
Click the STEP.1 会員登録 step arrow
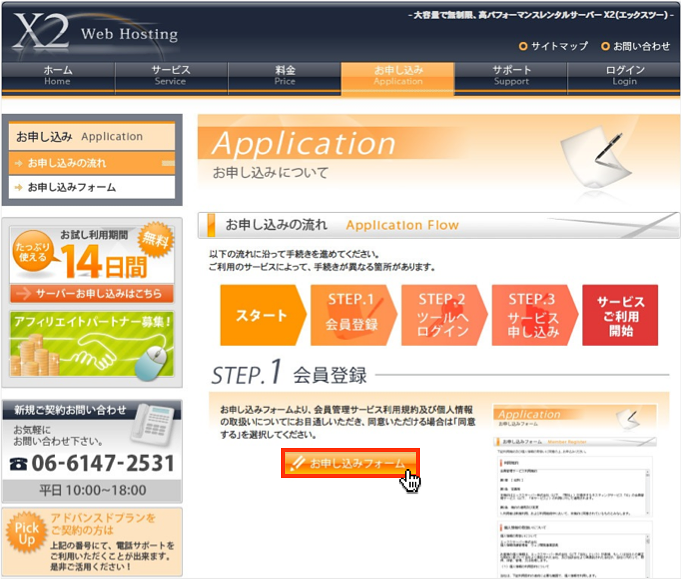click(354, 315)
